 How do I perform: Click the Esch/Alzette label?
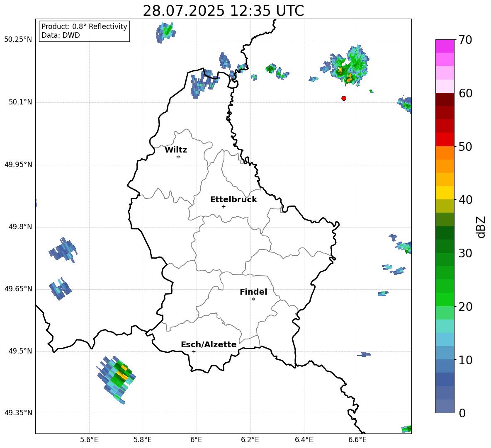pos(209,344)
